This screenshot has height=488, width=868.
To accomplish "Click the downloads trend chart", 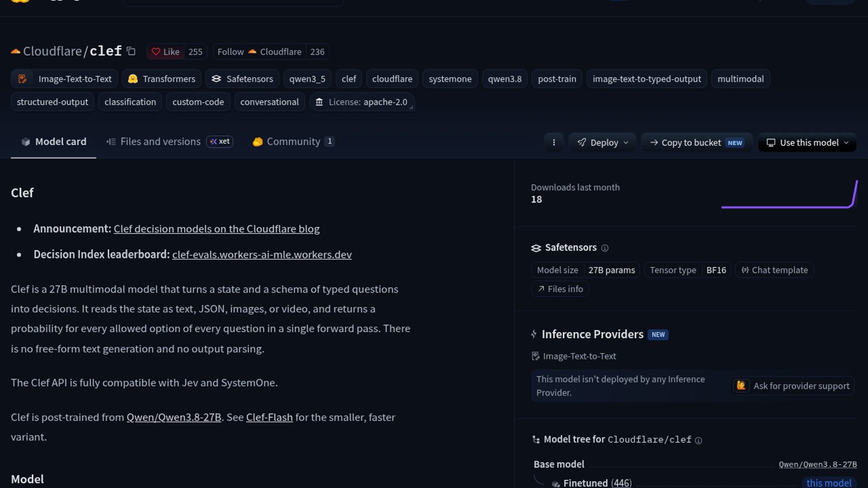I will click(x=789, y=194).
